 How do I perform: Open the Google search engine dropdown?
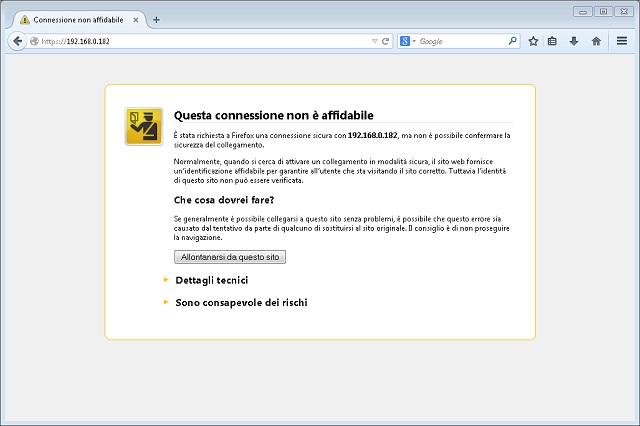point(408,41)
